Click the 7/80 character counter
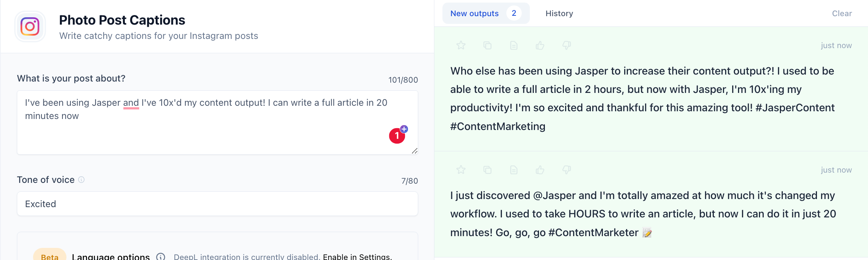868x260 pixels. 409,181
